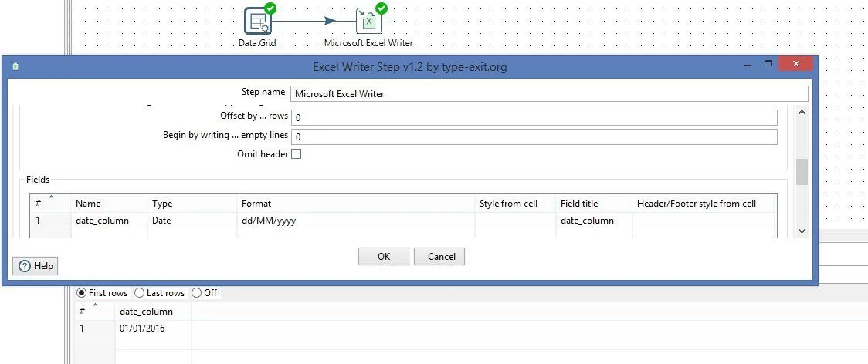The width and height of the screenshot is (868, 364).
Task: Select the dd/MM/yyyy format cell
Action: [x=356, y=220]
